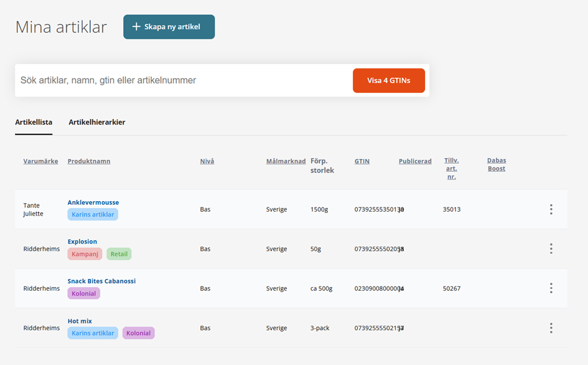Focus the Sök artiklar search field
This screenshot has width=588, height=365.
(x=180, y=80)
